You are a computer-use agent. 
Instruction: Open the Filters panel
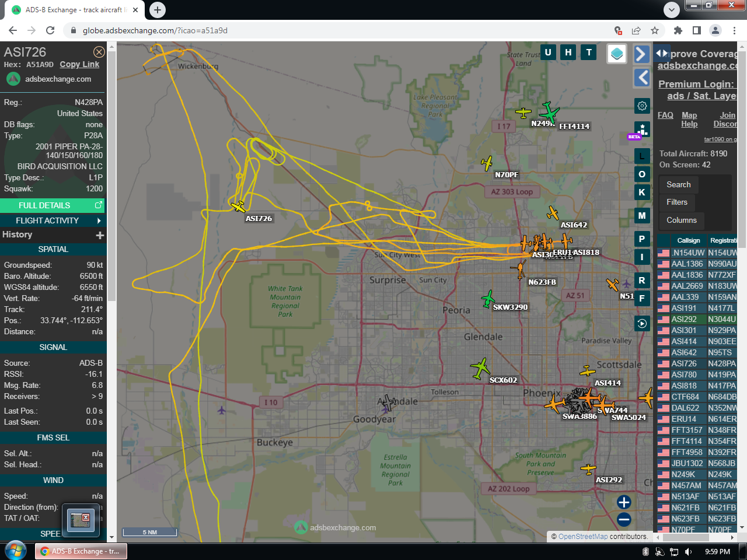click(x=677, y=202)
